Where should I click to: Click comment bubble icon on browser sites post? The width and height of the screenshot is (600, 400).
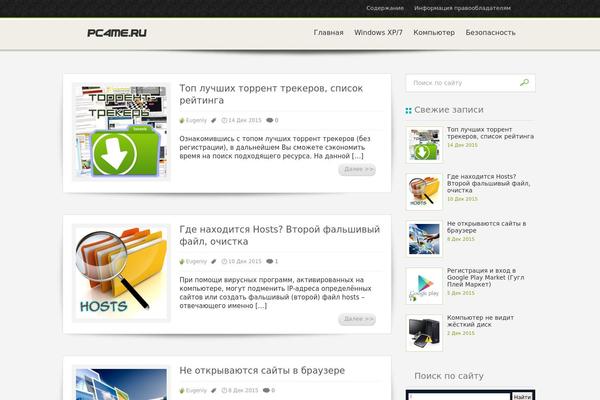(266, 390)
